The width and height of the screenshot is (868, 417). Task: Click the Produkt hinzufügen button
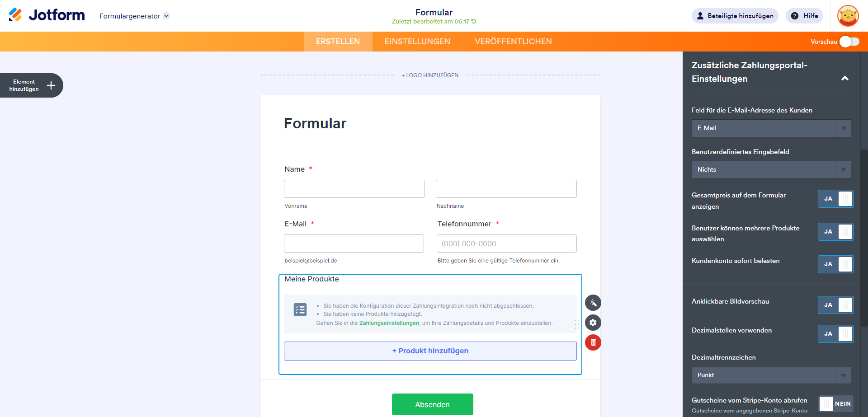point(430,351)
